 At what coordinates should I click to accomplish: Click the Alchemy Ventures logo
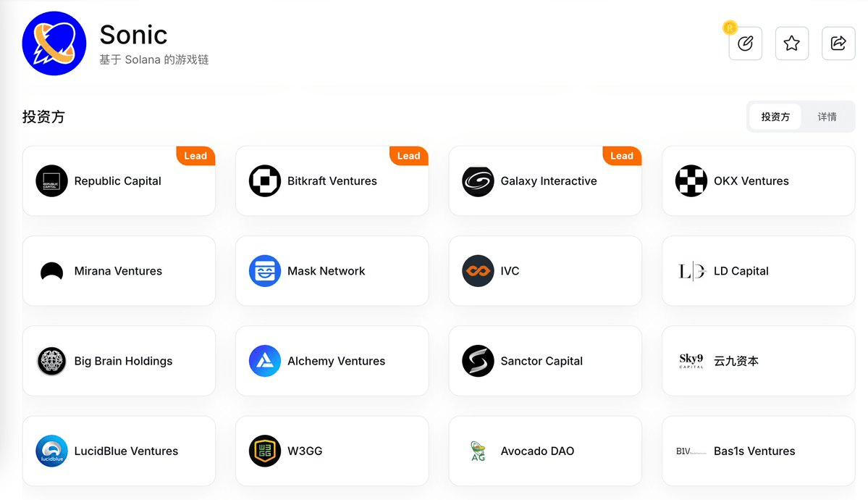pyautogui.click(x=265, y=361)
